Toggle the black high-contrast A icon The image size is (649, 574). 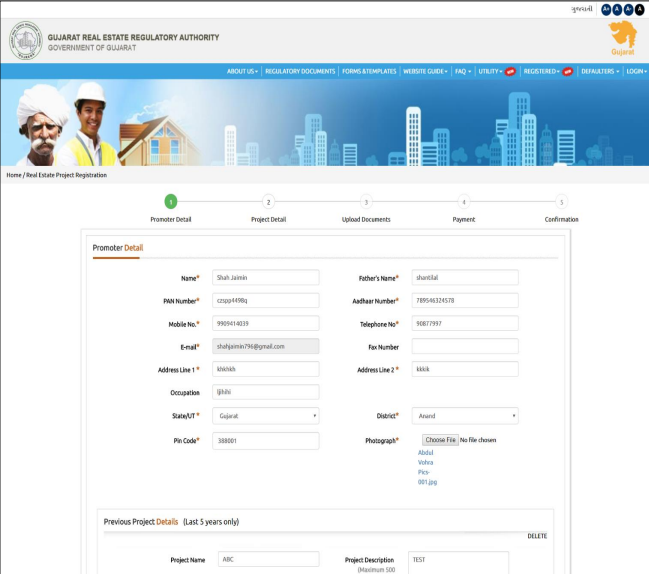(639, 9)
